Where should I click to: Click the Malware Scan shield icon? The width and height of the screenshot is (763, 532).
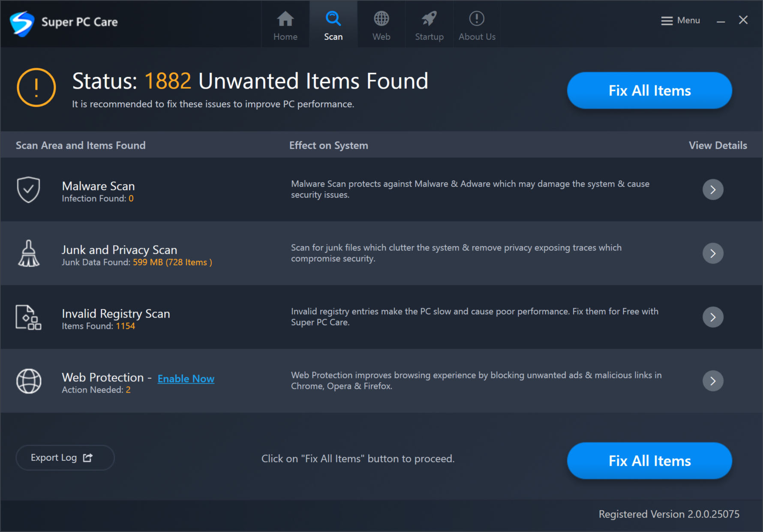point(28,189)
